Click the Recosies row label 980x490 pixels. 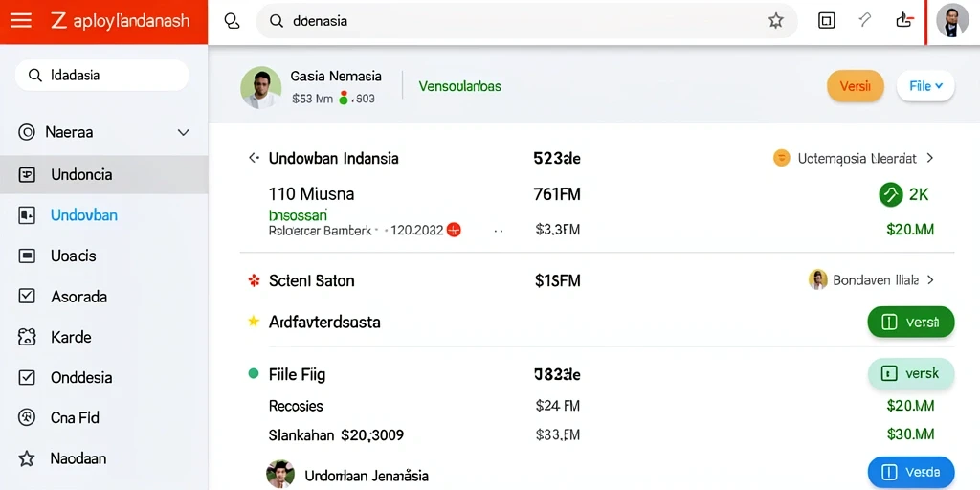[x=296, y=406]
